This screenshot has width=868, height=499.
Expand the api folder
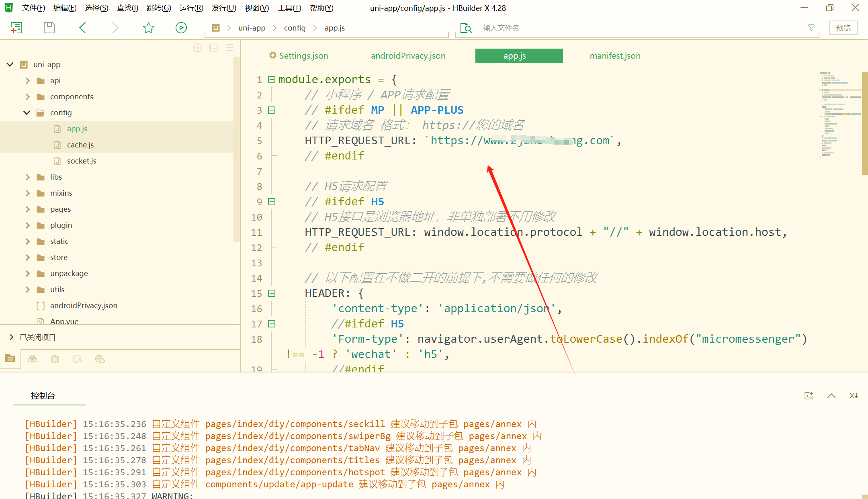(x=27, y=80)
